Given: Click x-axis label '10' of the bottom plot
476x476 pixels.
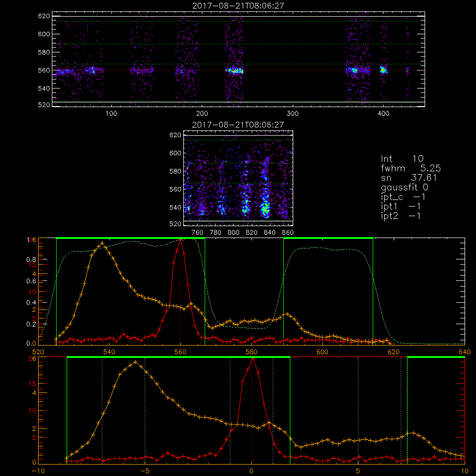Looking at the screenshot, I should pos(465,471).
